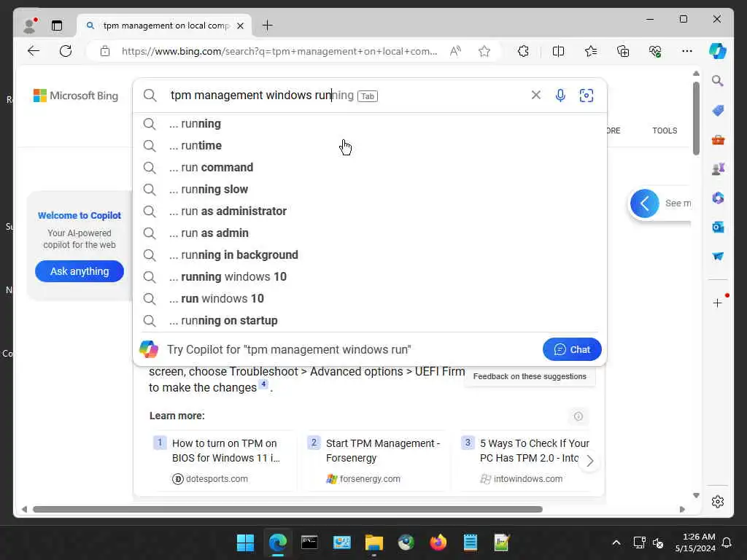Click the Ask anything button
747x560 pixels.
pos(80,271)
